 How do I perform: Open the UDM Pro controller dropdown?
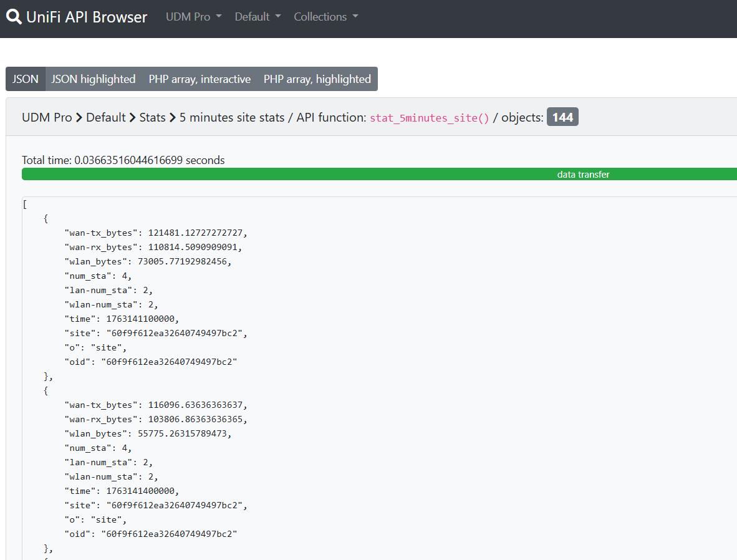point(194,17)
